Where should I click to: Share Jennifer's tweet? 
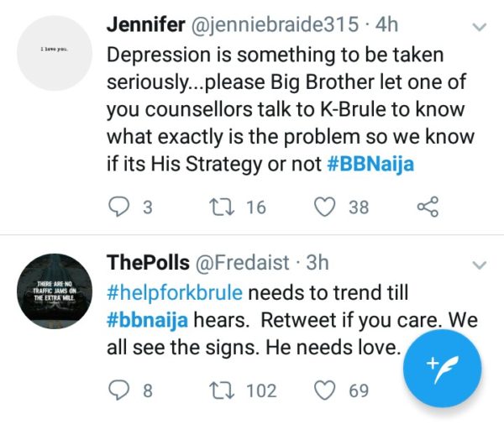pos(428,206)
